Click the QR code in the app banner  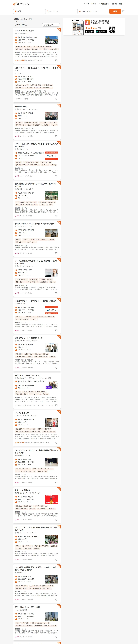pyautogui.click(x=112, y=30)
